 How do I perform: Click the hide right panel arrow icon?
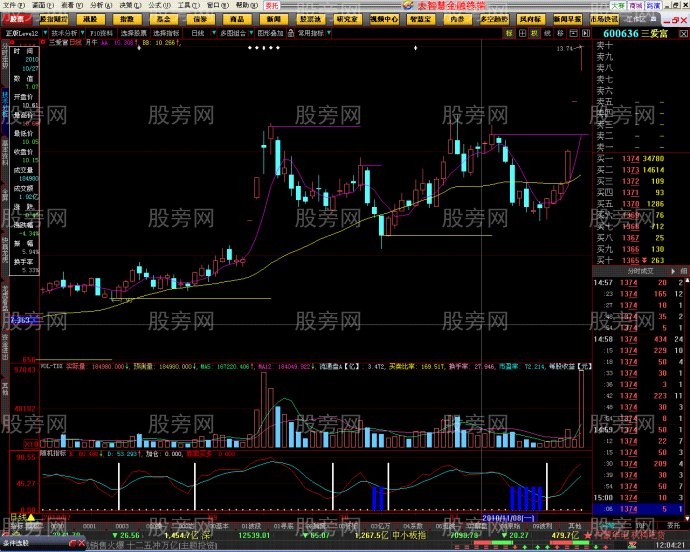586,33
